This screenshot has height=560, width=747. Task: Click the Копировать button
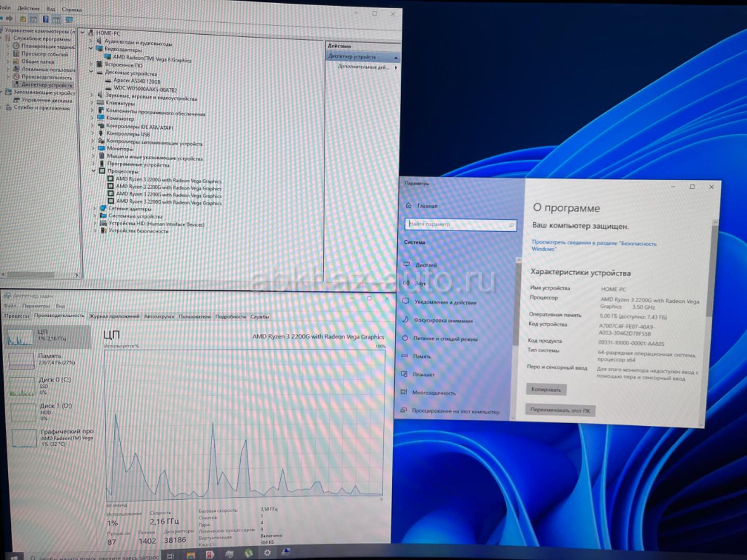(x=546, y=389)
